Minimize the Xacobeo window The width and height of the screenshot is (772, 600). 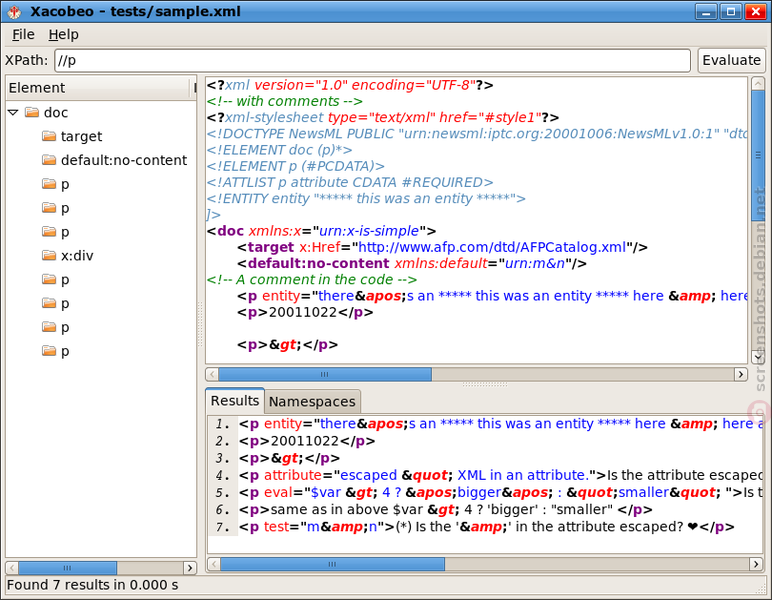[706, 12]
